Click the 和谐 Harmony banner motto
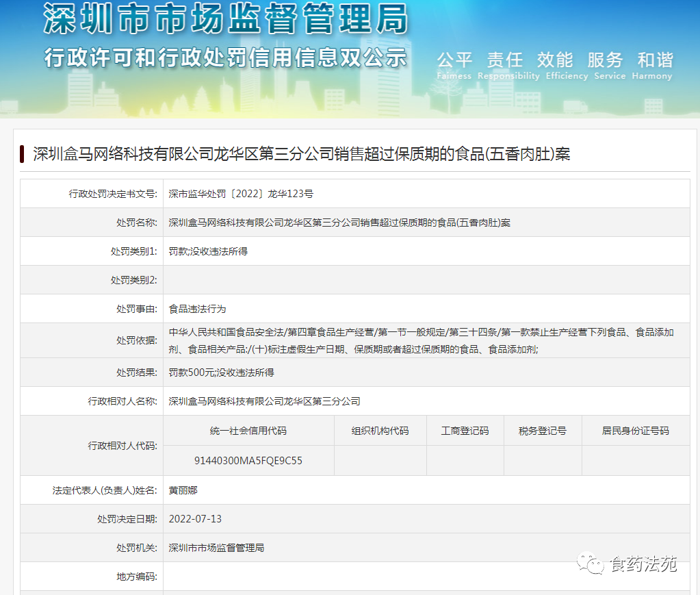Image resolution: width=700 pixels, height=595 pixels. point(652,66)
